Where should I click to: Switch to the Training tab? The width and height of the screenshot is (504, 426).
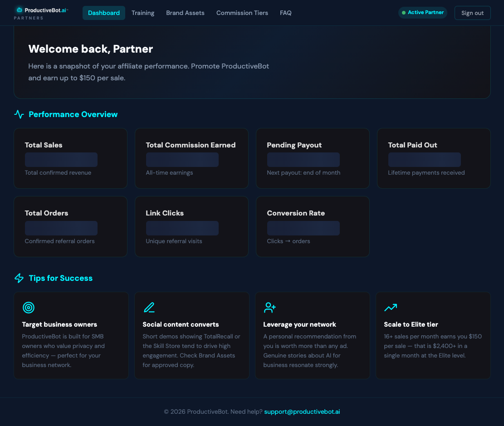point(143,13)
